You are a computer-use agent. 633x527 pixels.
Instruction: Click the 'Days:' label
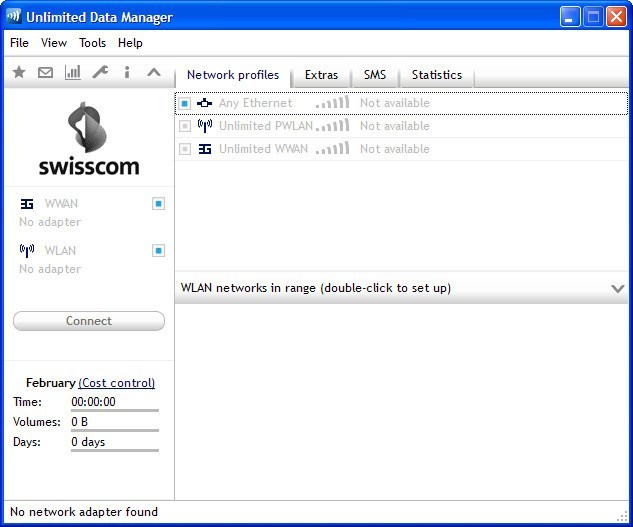click(27, 442)
